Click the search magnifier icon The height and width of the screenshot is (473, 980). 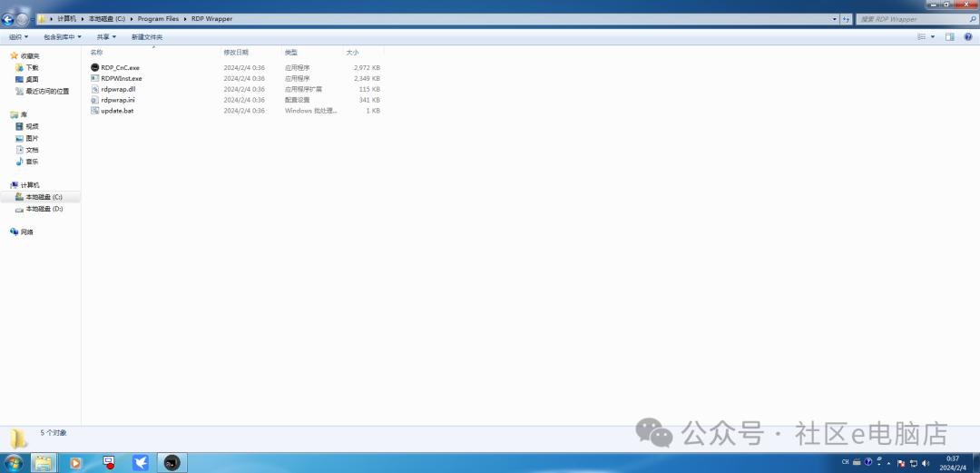[973, 19]
